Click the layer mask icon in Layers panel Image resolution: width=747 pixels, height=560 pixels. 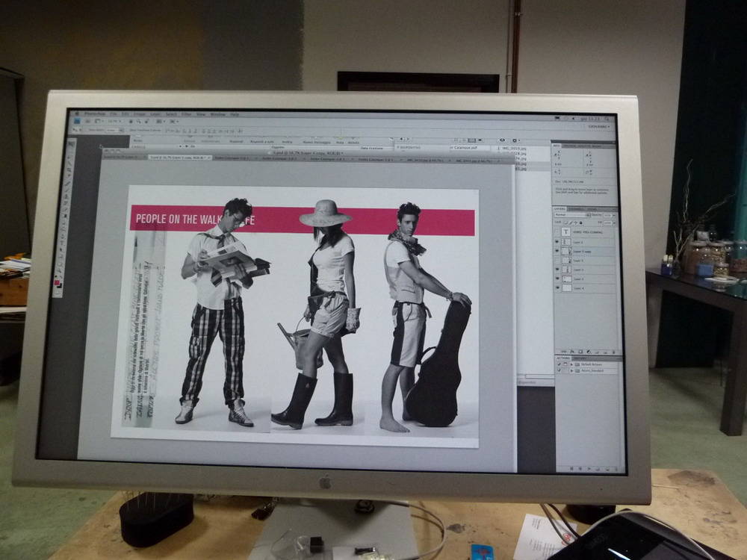click(579, 351)
